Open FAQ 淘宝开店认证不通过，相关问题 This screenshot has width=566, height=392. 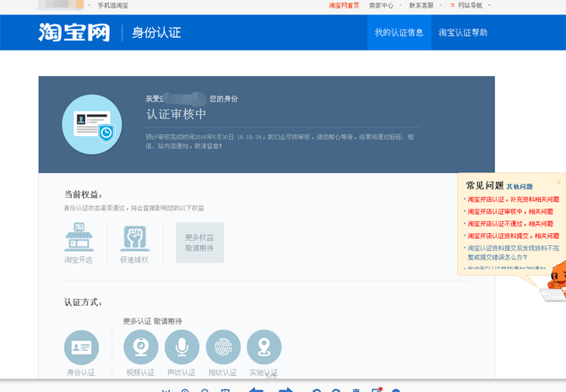click(x=510, y=224)
